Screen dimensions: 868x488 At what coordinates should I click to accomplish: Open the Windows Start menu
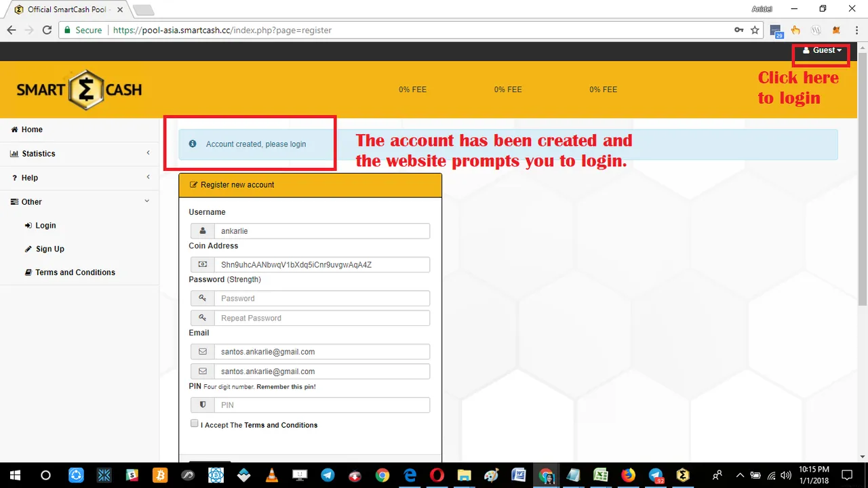click(15, 475)
